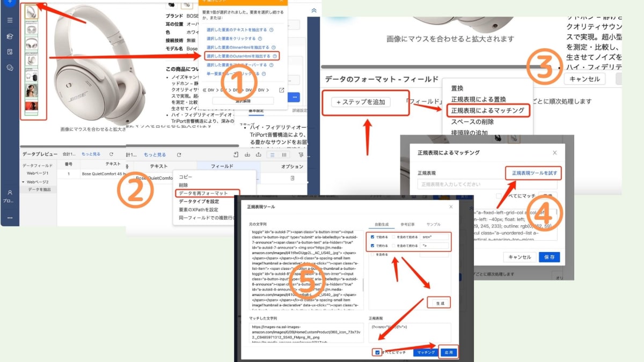The height and width of the screenshot is (362, 644).
Task: Open the profile icon at sidebar bottom
Action: pos(10,193)
